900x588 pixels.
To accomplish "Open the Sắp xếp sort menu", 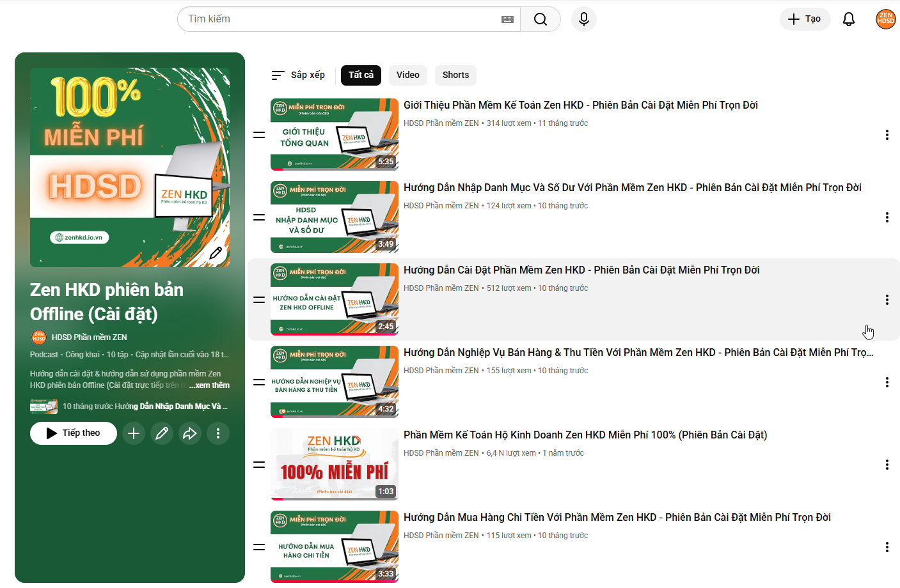I will pyautogui.click(x=298, y=75).
